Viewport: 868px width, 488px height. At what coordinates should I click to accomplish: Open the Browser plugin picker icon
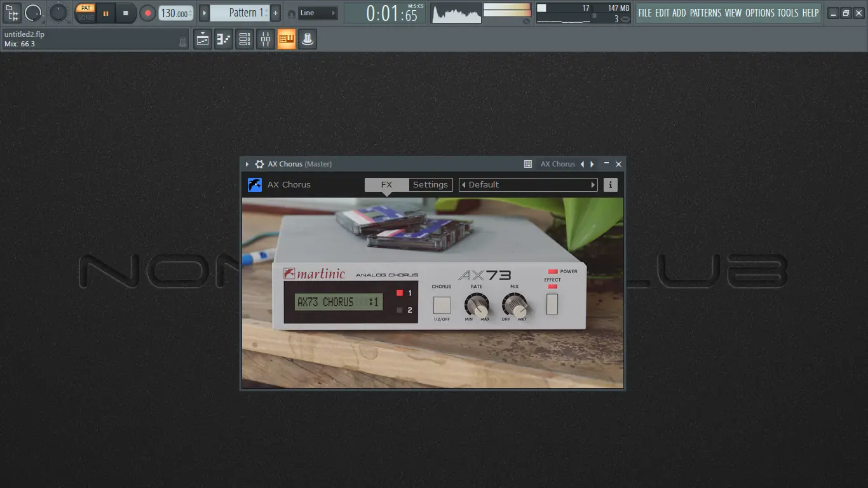click(x=287, y=39)
